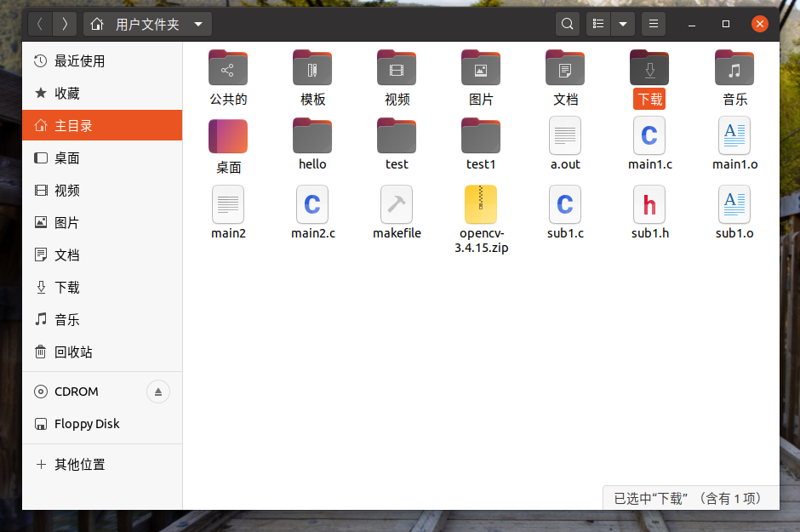
Task: Select the a.out executable
Action: click(x=565, y=143)
